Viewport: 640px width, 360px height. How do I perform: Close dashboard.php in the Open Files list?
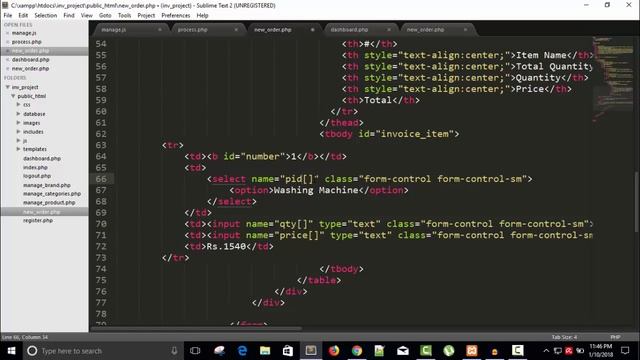[x=7, y=60]
